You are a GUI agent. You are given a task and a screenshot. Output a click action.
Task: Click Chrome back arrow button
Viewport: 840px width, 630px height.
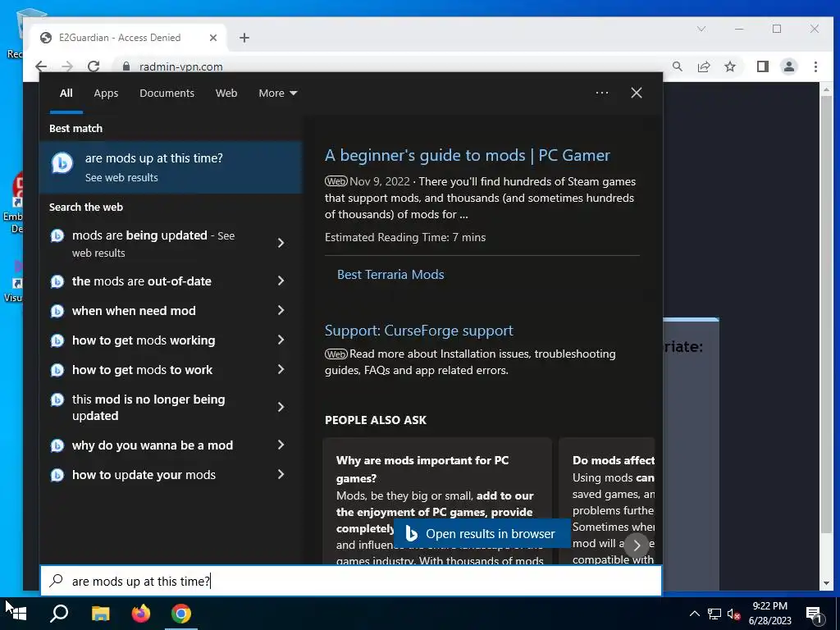41,66
